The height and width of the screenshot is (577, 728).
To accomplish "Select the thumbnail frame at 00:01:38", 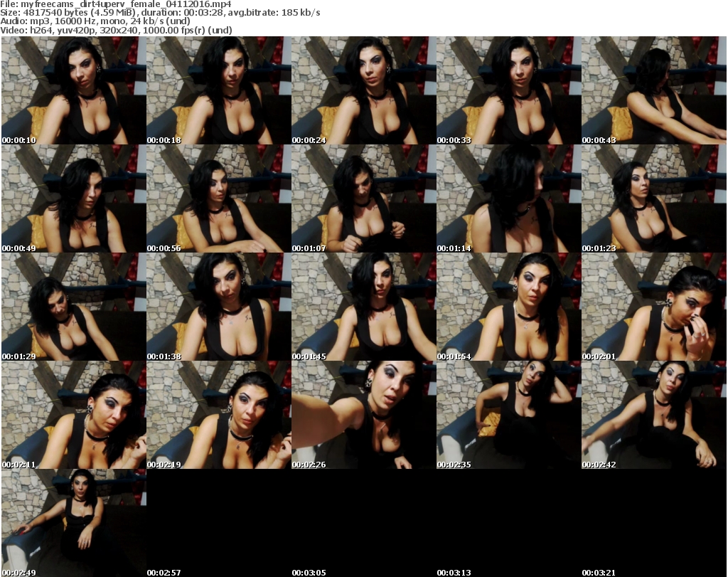I will coord(219,307).
